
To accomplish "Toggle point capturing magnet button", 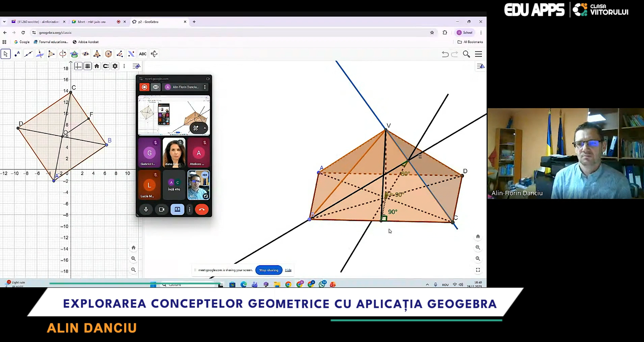I will 106,66.
